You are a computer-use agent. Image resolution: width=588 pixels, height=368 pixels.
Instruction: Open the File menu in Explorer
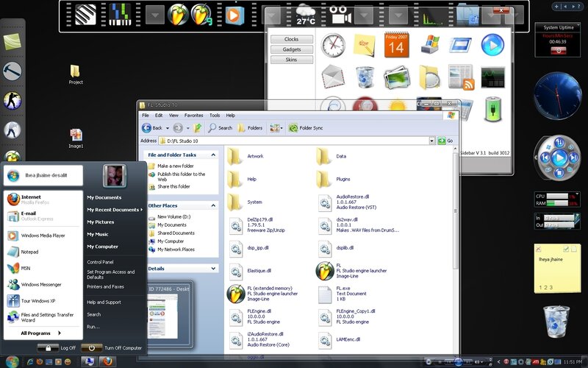(x=146, y=116)
